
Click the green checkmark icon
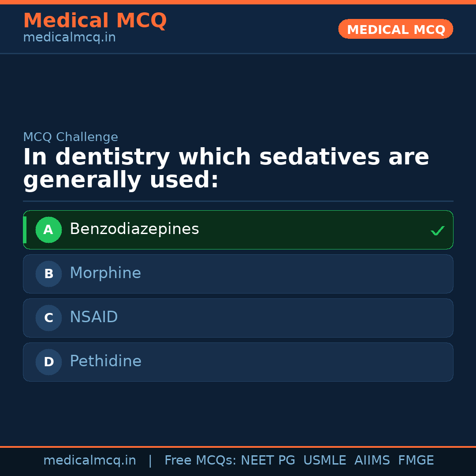tap(437, 231)
